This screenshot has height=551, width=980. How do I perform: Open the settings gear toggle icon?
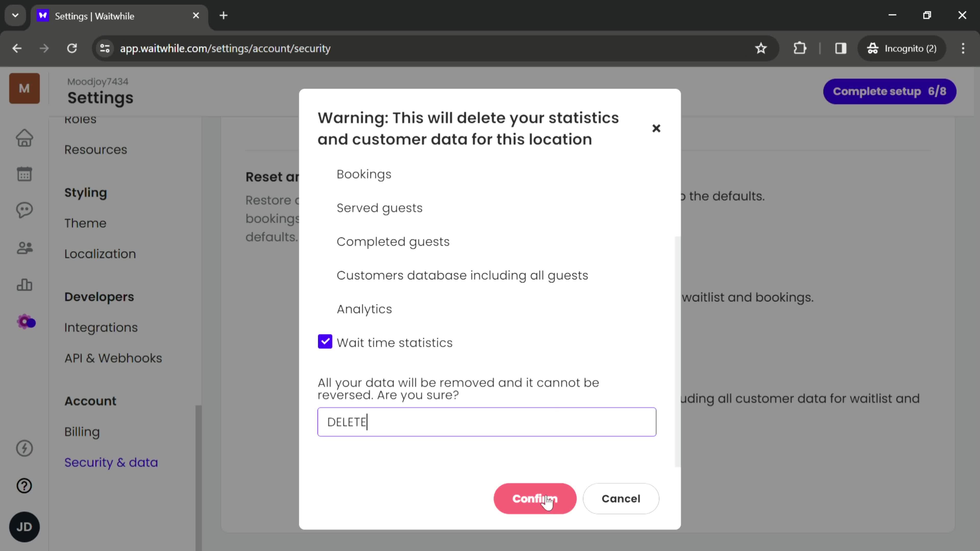pos(26,322)
